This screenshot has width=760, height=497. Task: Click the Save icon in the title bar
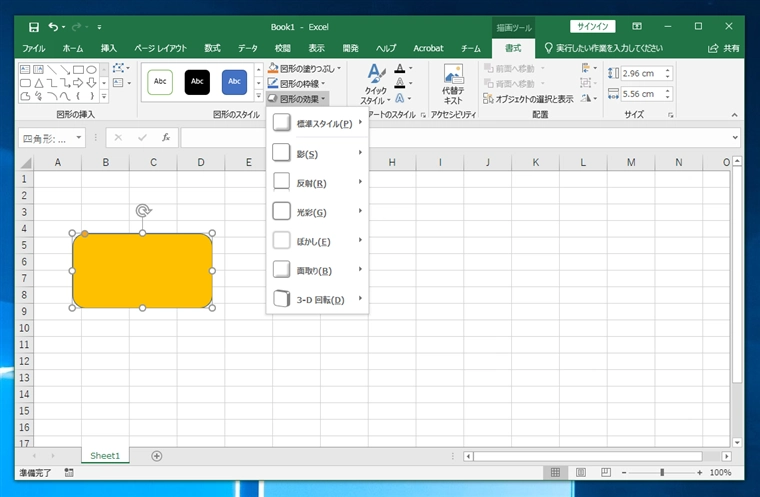[x=34, y=27]
